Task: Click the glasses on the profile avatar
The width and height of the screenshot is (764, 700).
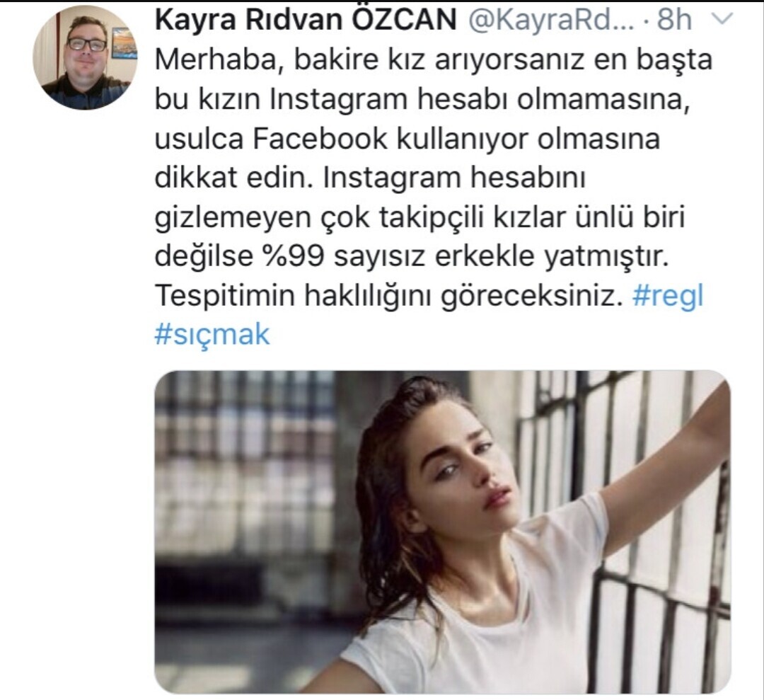Action: (x=87, y=45)
